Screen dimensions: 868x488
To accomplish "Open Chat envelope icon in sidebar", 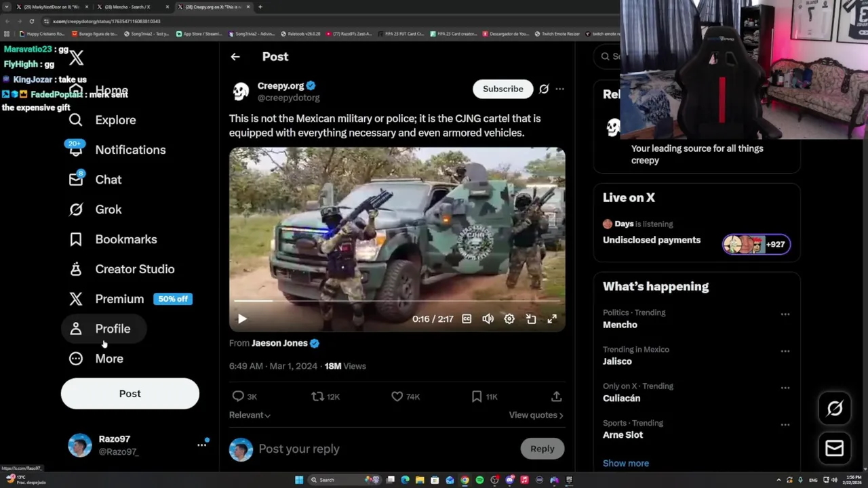I will click(x=76, y=179).
